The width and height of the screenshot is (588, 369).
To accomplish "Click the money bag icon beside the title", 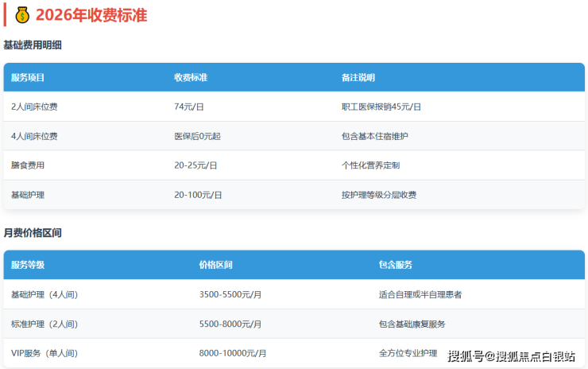I will pyautogui.click(x=22, y=14).
